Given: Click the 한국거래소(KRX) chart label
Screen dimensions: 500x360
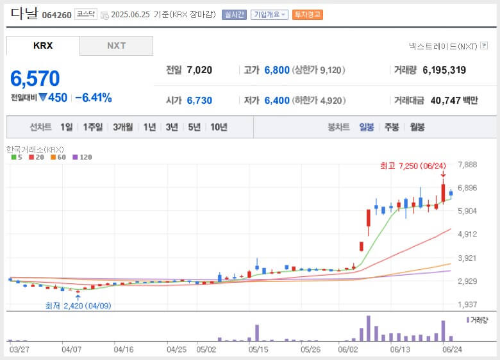Looking at the screenshot, I should (x=35, y=149).
